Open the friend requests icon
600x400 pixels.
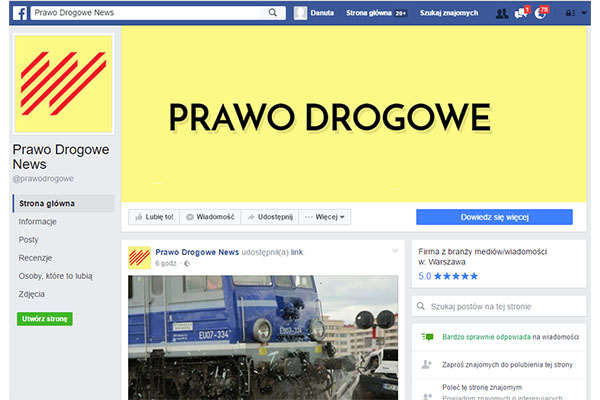click(x=502, y=13)
